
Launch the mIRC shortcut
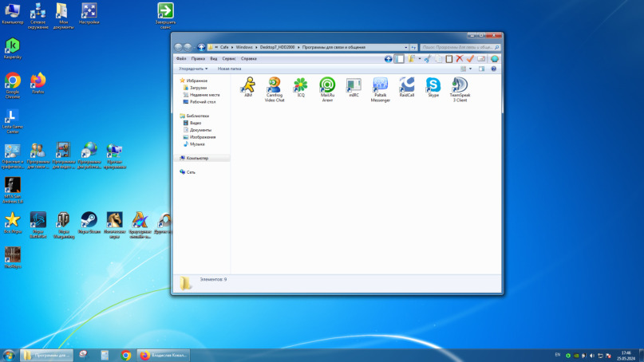coord(354,86)
